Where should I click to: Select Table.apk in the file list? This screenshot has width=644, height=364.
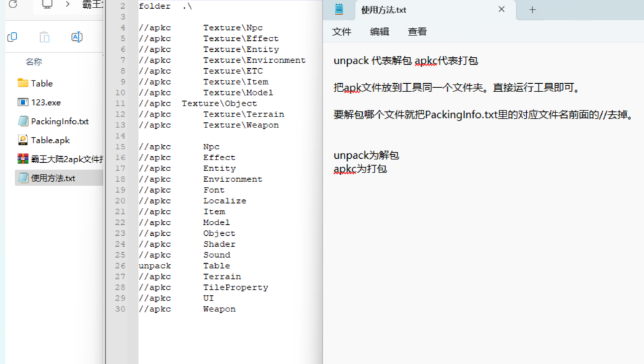59,140
